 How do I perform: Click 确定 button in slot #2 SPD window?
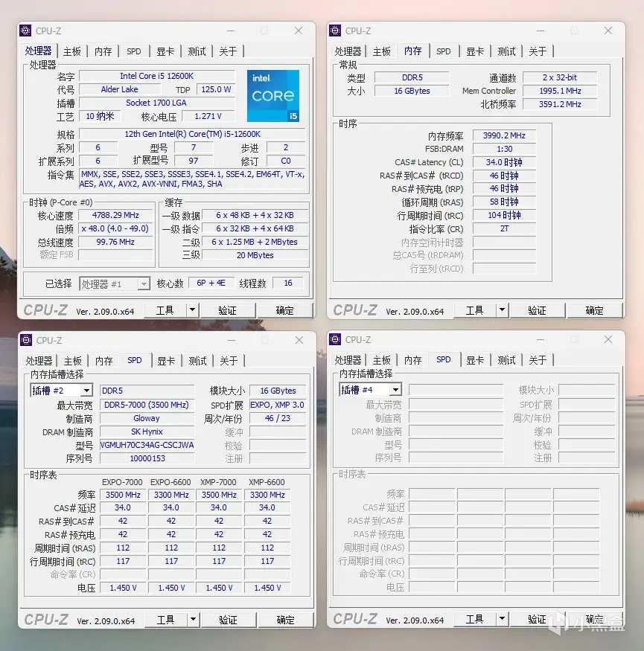tap(285, 620)
